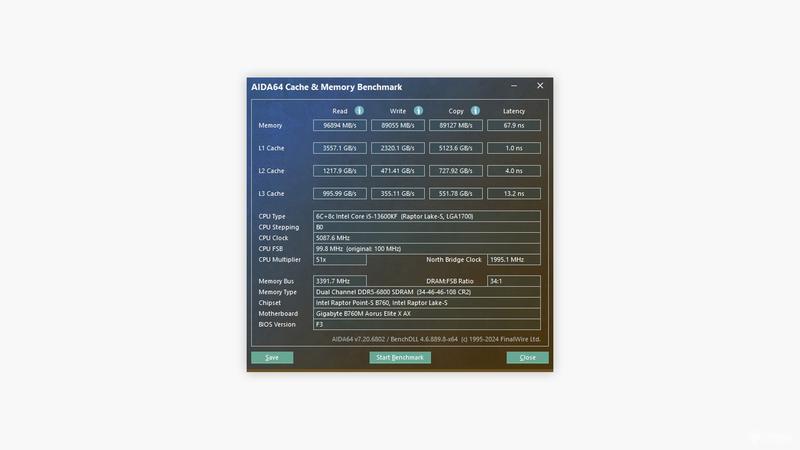Click Memory Type field DDR5-6800 SDRAM

coord(427,292)
